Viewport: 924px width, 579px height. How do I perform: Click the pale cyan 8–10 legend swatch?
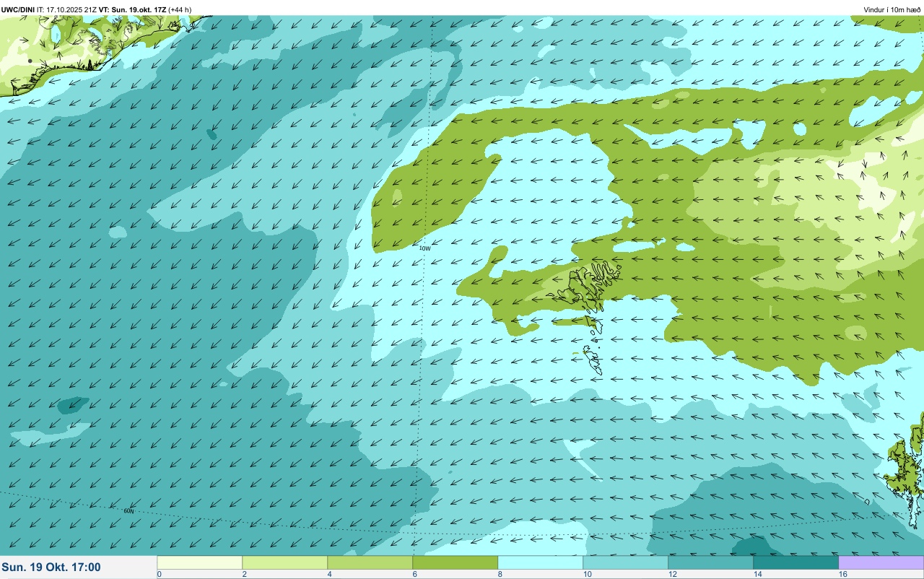tap(541, 562)
